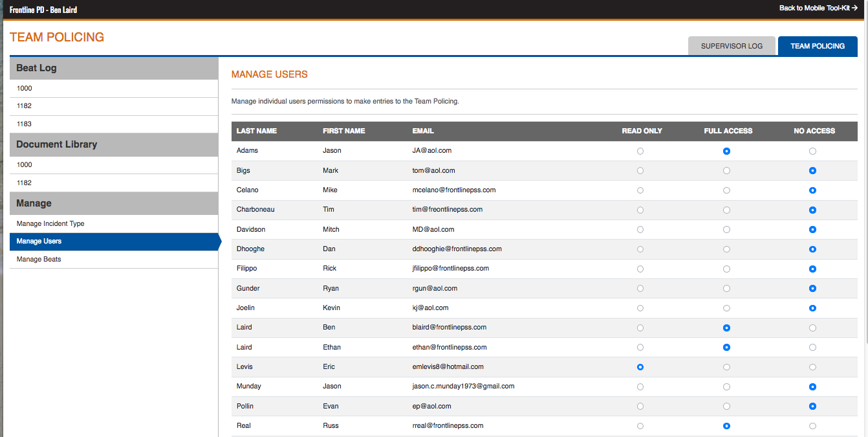Open Manage Incident Type page

tap(50, 223)
